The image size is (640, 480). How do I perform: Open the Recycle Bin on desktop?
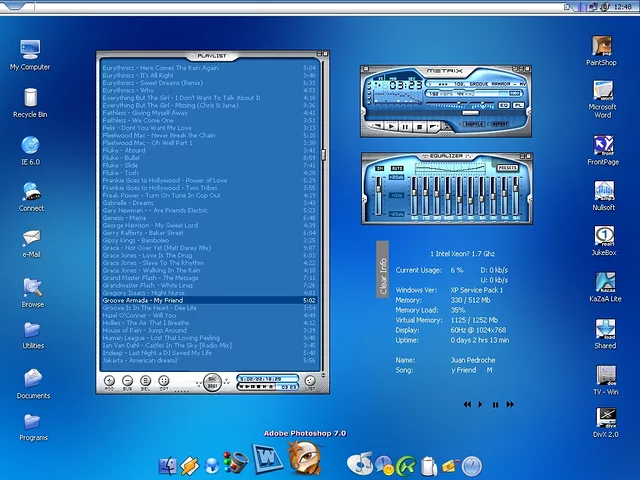[29, 98]
